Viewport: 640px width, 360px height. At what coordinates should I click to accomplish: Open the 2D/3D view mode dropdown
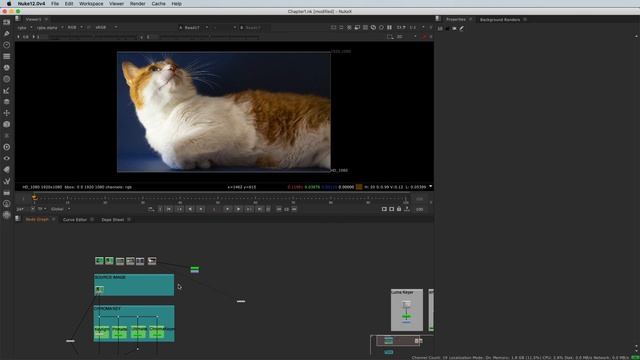click(406, 37)
